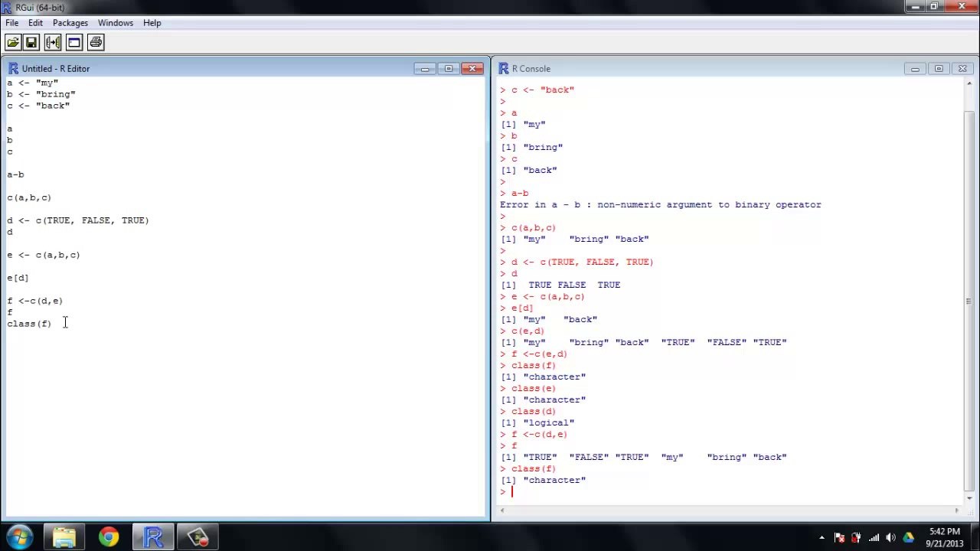Click the R logo in the R Console title bar

tap(503, 68)
